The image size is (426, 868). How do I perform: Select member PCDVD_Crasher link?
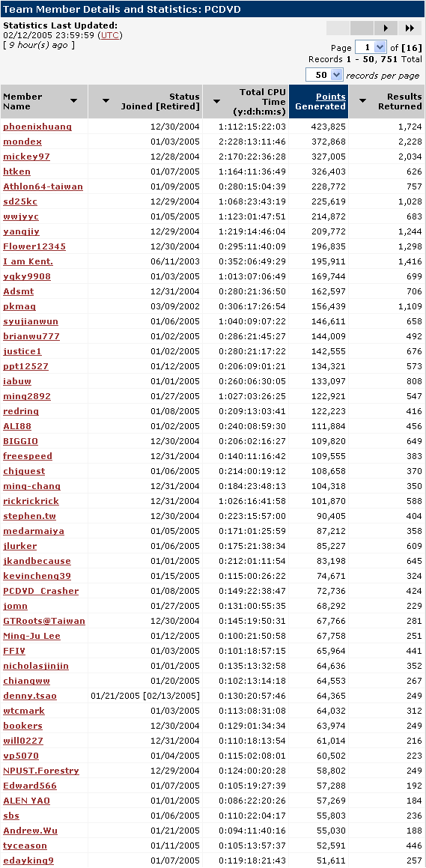point(41,591)
